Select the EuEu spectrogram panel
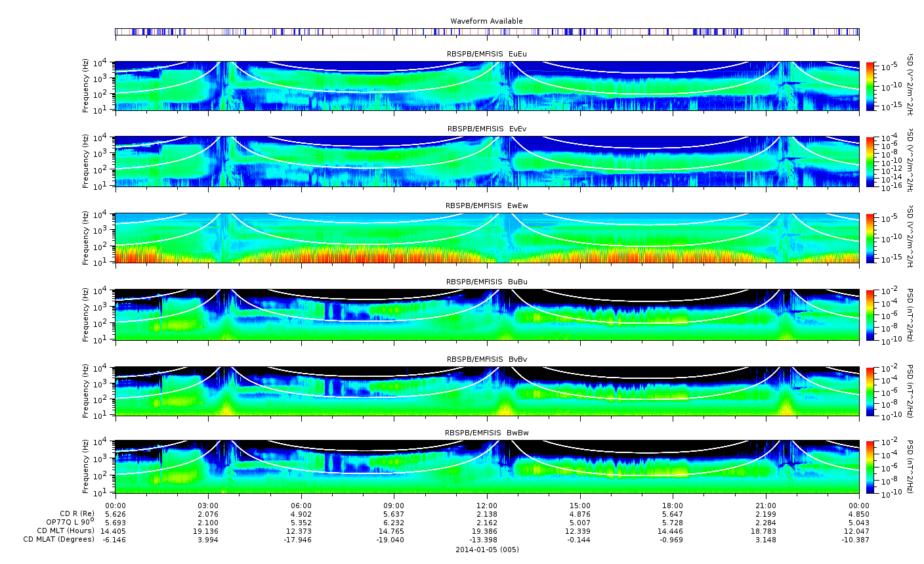924x564 pixels. (x=487, y=86)
